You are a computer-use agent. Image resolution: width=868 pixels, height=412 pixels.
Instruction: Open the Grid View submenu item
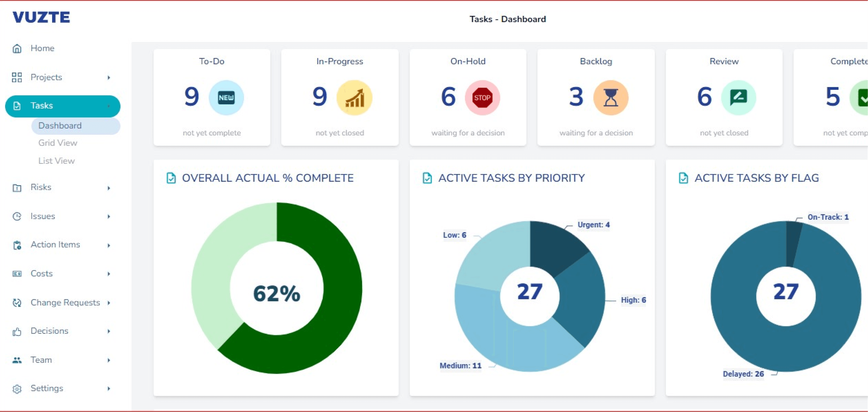coord(58,143)
